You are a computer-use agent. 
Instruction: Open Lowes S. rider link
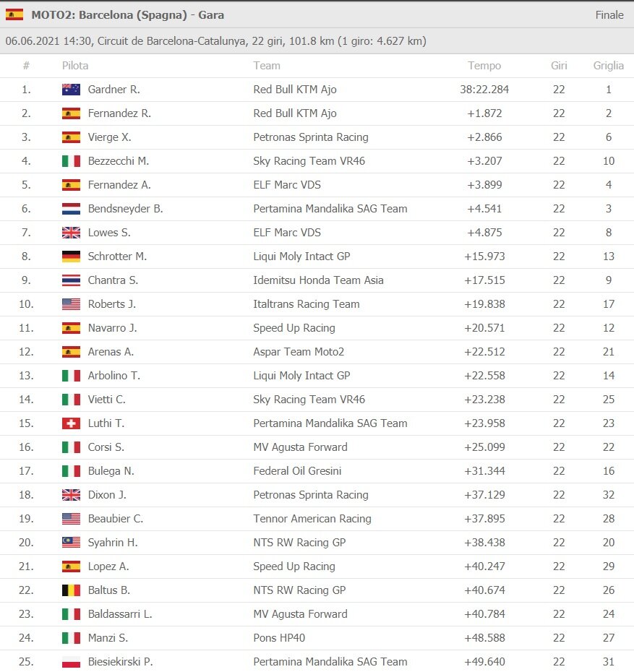[x=111, y=233]
